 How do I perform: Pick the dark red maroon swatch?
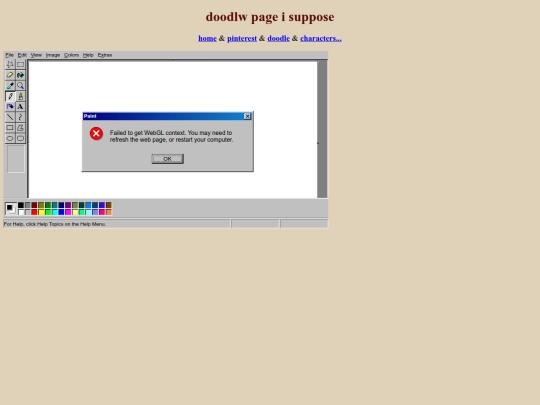tap(34, 205)
